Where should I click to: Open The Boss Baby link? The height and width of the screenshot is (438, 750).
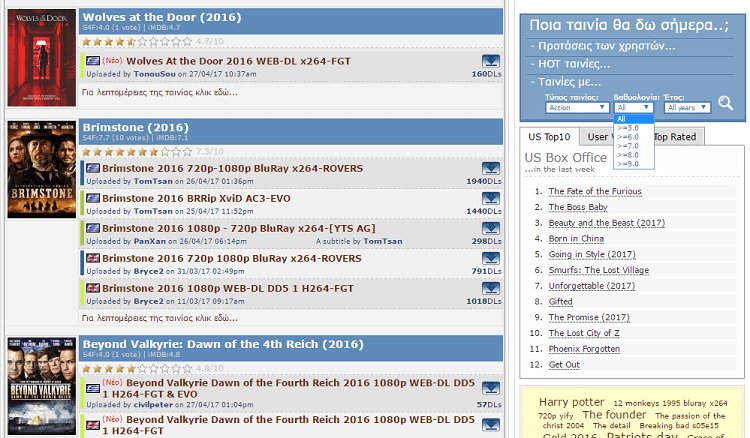point(578,207)
